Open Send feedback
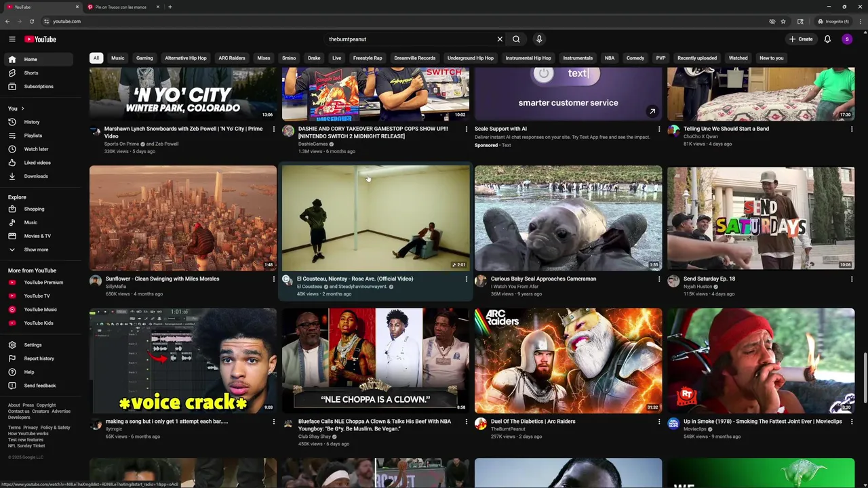The image size is (868, 488). (x=40, y=386)
